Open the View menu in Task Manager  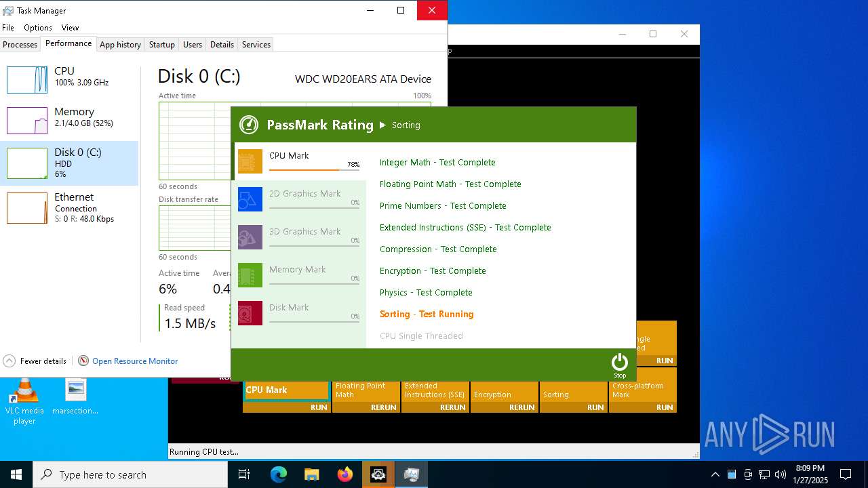(70, 28)
